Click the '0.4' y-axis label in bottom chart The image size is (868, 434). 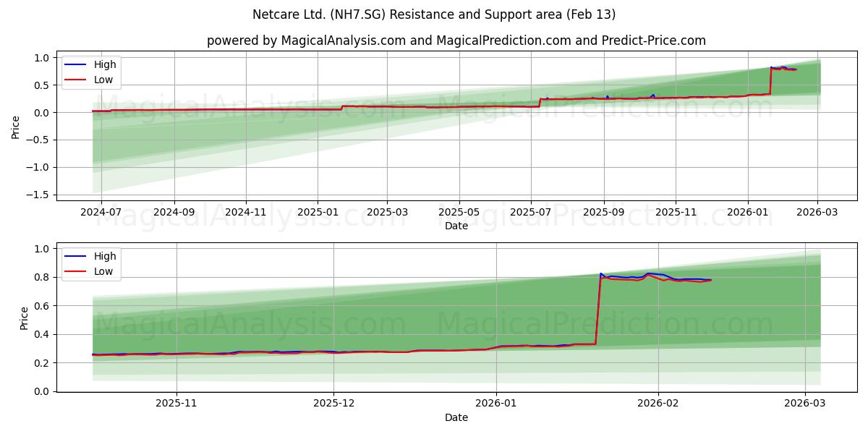click(41, 334)
